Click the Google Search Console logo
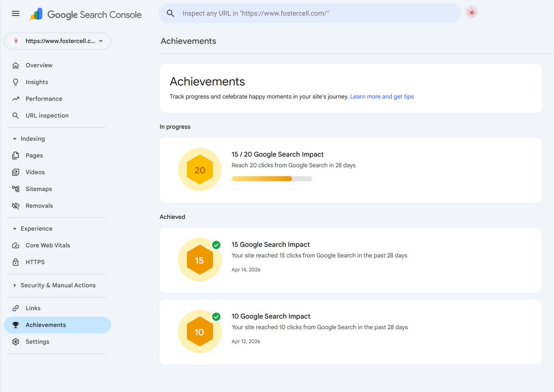554x392 pixels. 85,14
